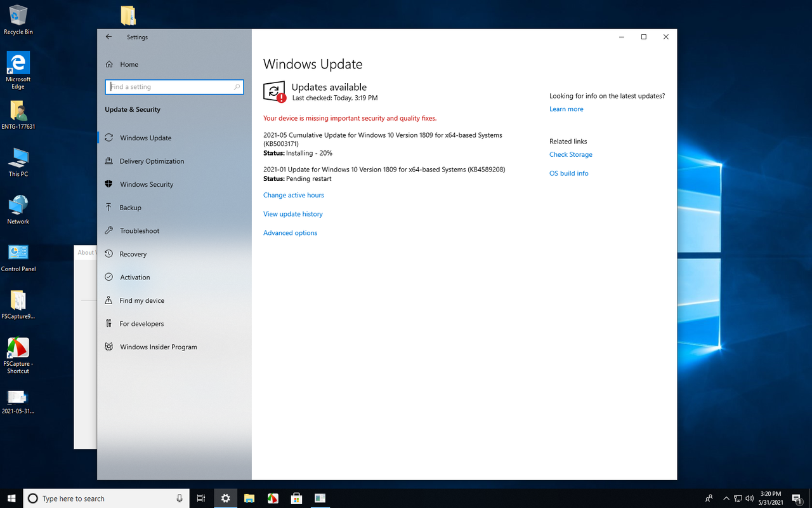The image size is (812, 508).
Task: Select the Microsoft Edge desktop shortcut
Action: click(x=18, y=70)
